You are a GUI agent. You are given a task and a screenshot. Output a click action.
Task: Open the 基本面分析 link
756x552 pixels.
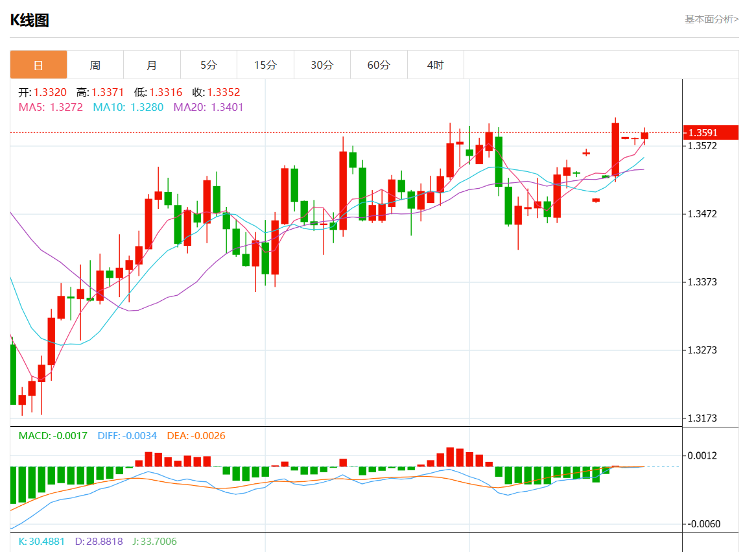click(x=711, y=19)
